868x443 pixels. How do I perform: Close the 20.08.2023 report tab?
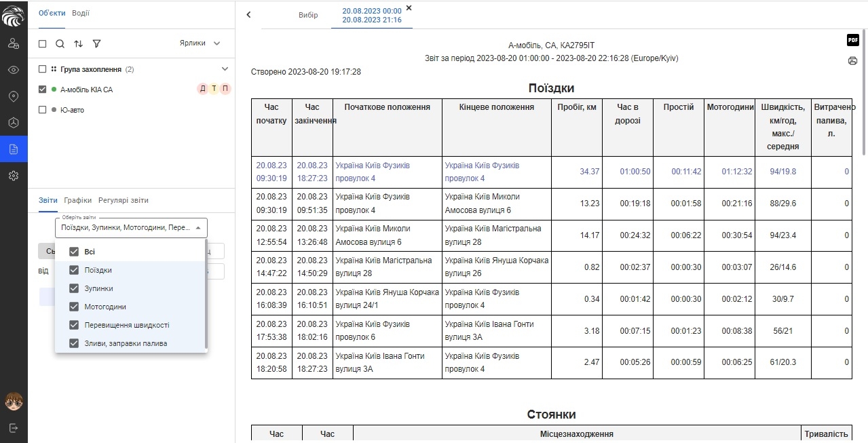pos(409,8)
